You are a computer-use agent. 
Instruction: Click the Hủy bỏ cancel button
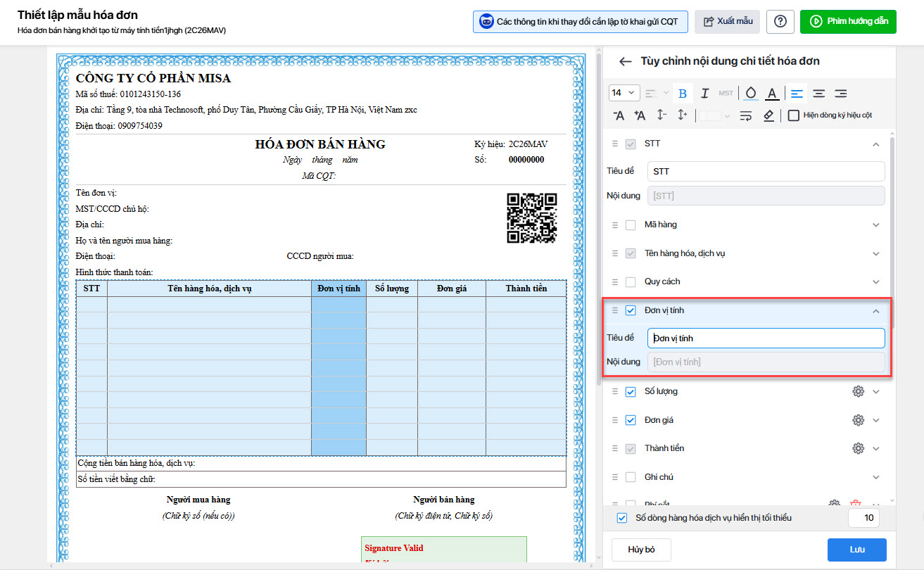coord(641,550)
